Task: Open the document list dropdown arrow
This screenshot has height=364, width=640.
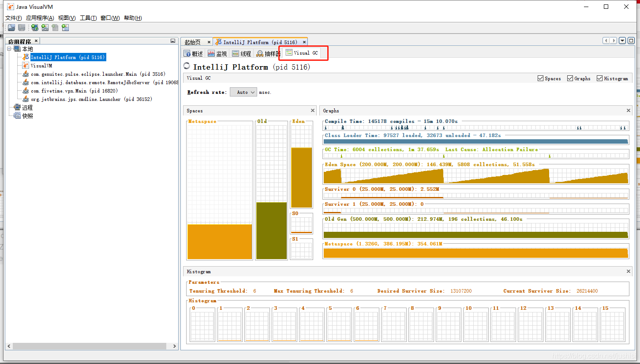Action: [x=622, y=41]
